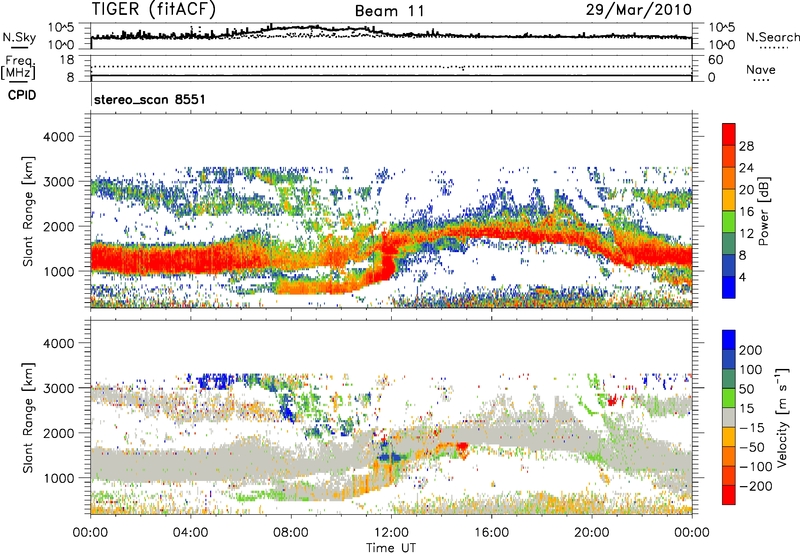The height and width of the screenshot is (554, 800).
Task: Click the '60' Nave axis value
Action: point(715,60)
